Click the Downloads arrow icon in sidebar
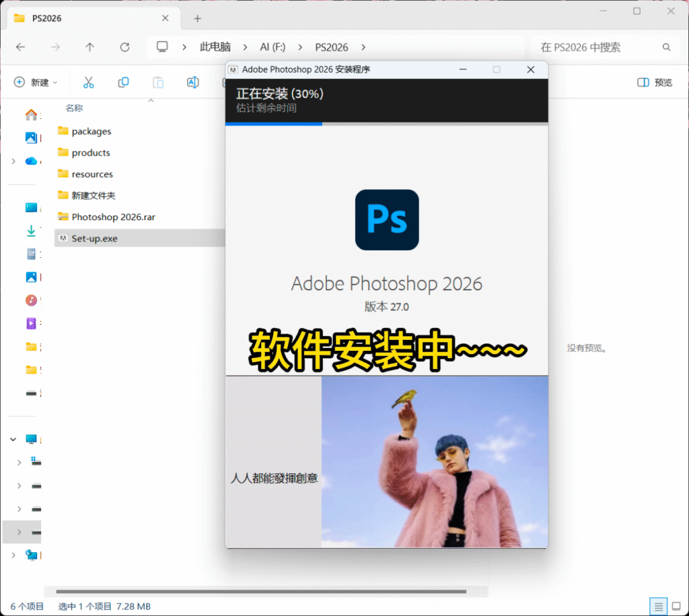Viewport: 689px width, 616px height. pyautogui.click(x=31, y=231)
